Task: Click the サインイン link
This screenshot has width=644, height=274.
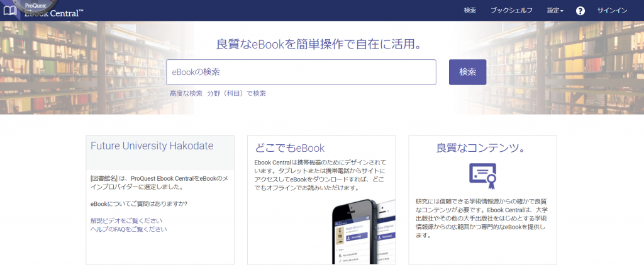Action: 612,11
